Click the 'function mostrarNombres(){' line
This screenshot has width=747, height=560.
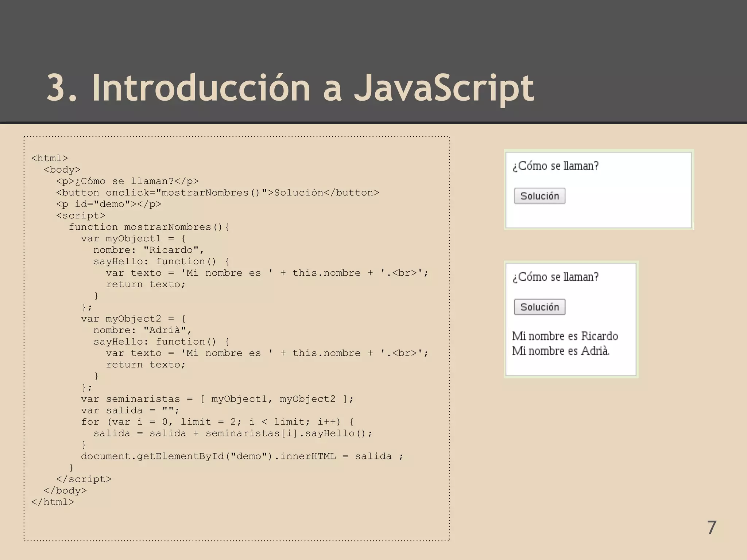tap(149, 227)
